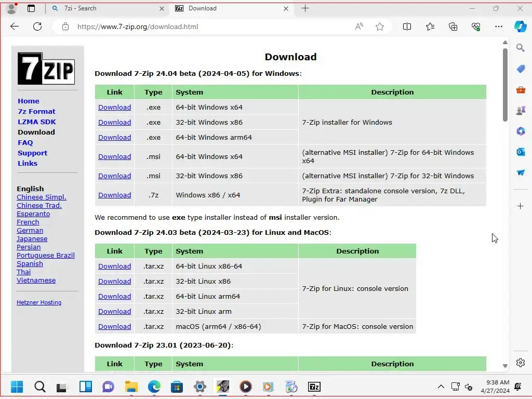The width and height of the screenshot is (532, 399).
Task: Open the LZMA SDK page
Action: tap(37, 122)
